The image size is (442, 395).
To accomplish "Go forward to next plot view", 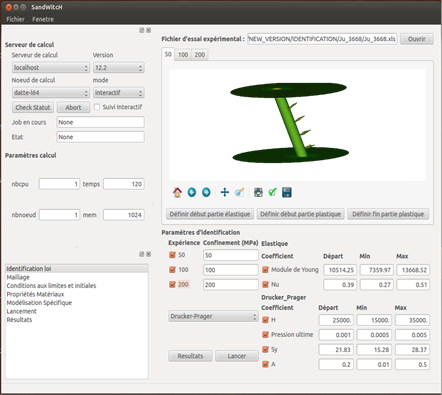I will [x=206, y=192].
